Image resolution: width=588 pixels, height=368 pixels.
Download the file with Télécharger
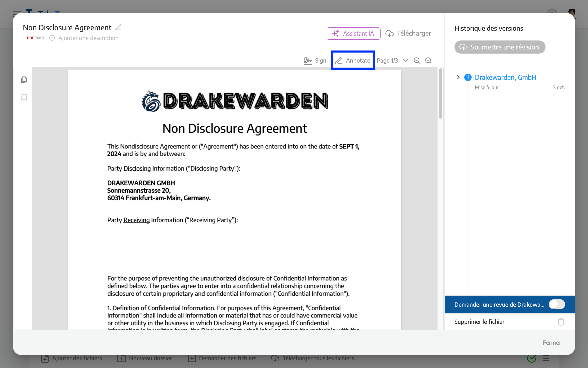point(408,33)
